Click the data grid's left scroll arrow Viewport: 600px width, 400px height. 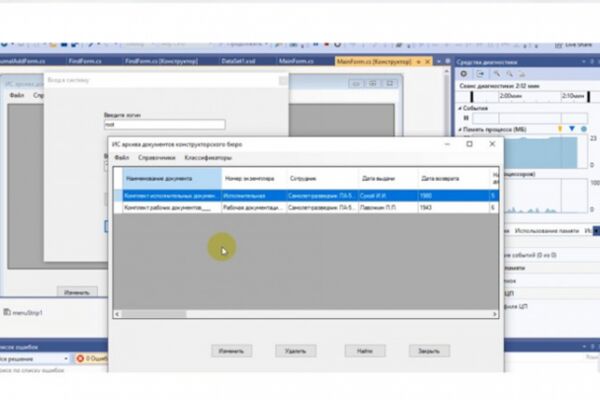117,314
